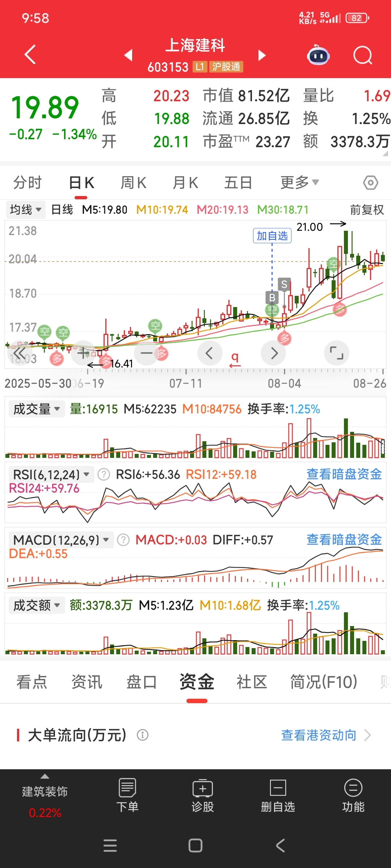The image size is (391, 868).
Task: Go back using the top-left arrow
Action: pyautogui.click(x=30, y=55)
